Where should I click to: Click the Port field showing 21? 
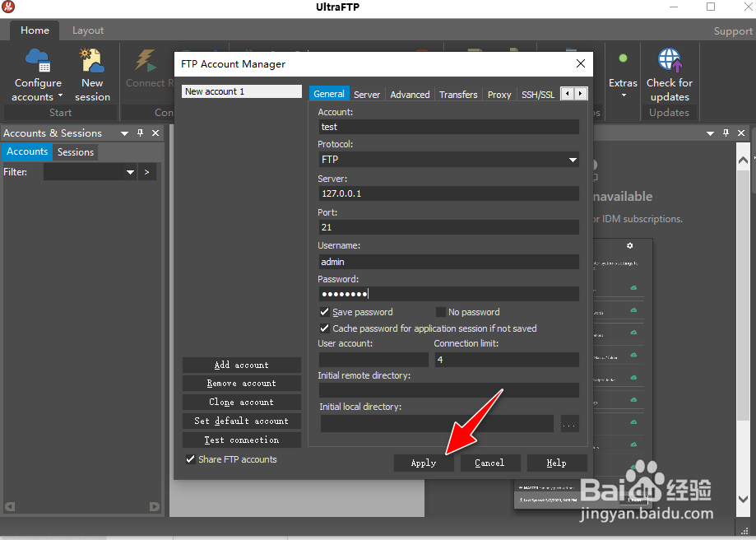pyautogui.click(x=448, y=227)
